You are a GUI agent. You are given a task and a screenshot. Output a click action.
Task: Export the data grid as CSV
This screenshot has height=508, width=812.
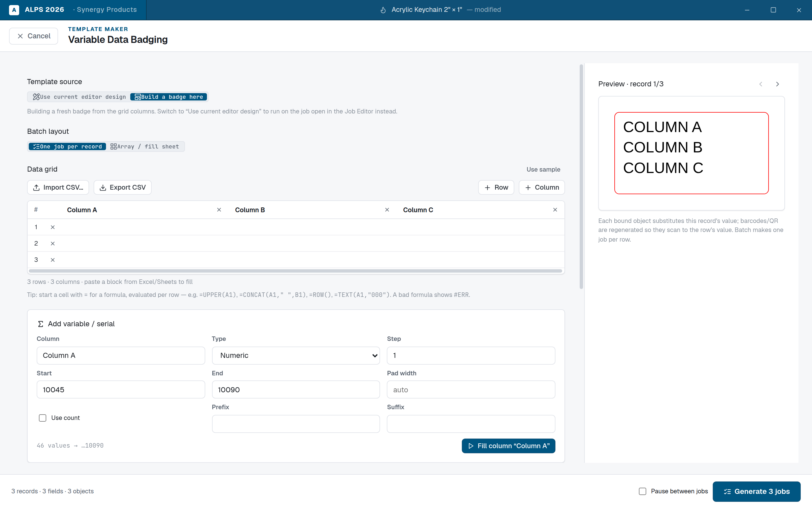pyautogui.click(x=122, y=187)
